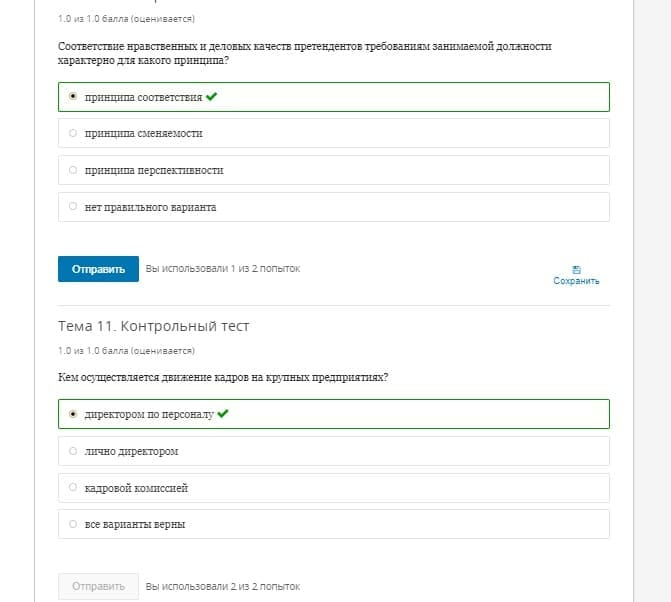Click the disabled grey Отправить button

click(98, 586)
